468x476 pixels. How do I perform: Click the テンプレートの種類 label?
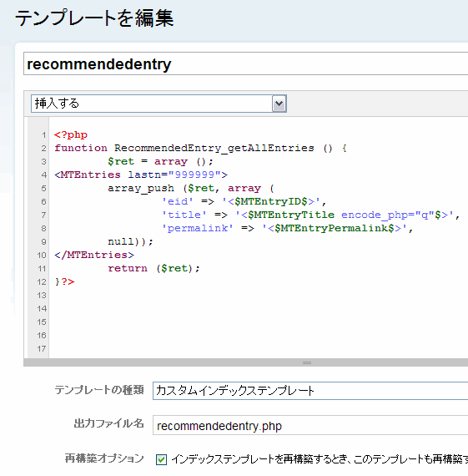(x=99, y=390)
